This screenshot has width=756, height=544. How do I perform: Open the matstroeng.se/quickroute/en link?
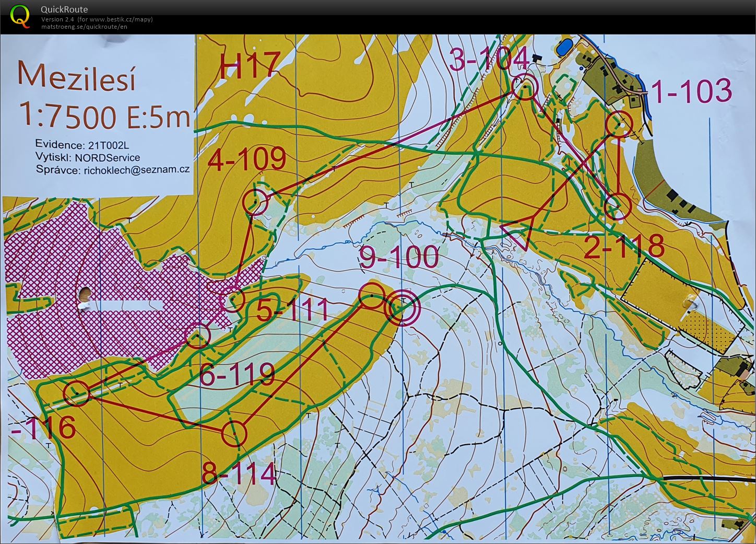pos(84,26)
